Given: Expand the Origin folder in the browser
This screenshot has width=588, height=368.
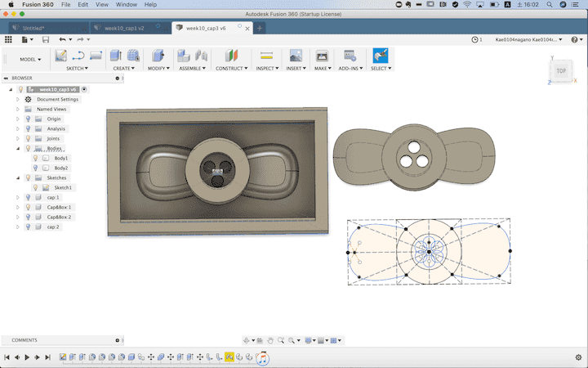Looking at the screenshot, I should (x=18, y=119).
